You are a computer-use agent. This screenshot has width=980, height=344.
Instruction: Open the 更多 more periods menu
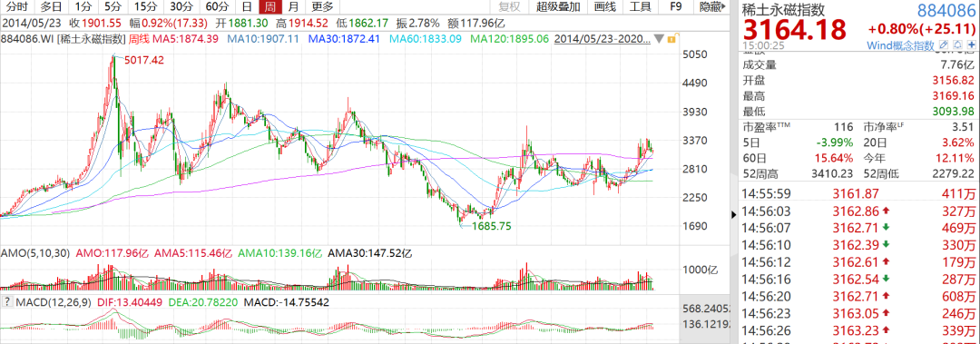(322, 7)
